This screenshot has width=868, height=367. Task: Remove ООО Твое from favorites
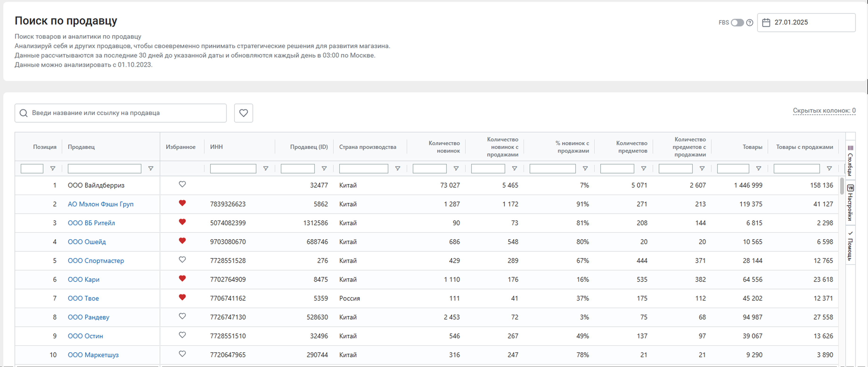click(x=182, y=298)
